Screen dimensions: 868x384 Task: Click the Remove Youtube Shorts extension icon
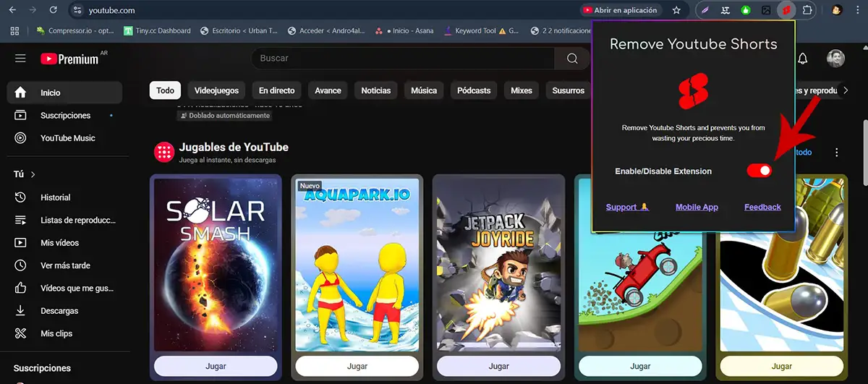click(x=786, y=10)
